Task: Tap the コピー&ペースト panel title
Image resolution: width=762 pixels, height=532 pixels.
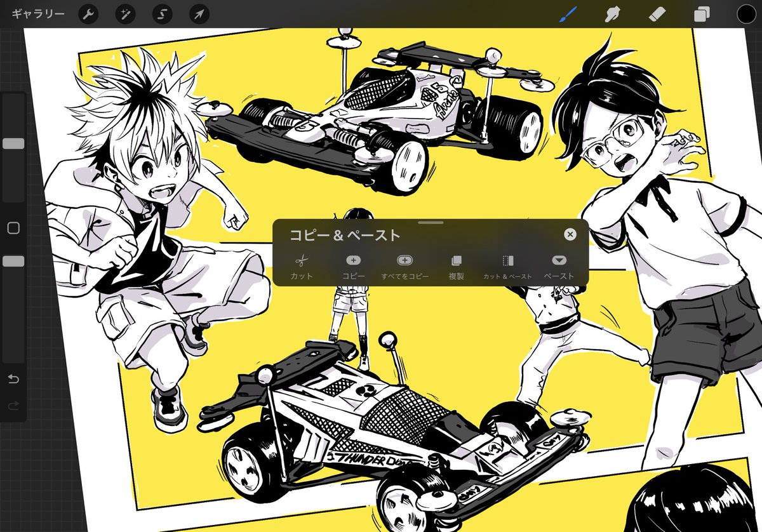Action: click(345, 235)
